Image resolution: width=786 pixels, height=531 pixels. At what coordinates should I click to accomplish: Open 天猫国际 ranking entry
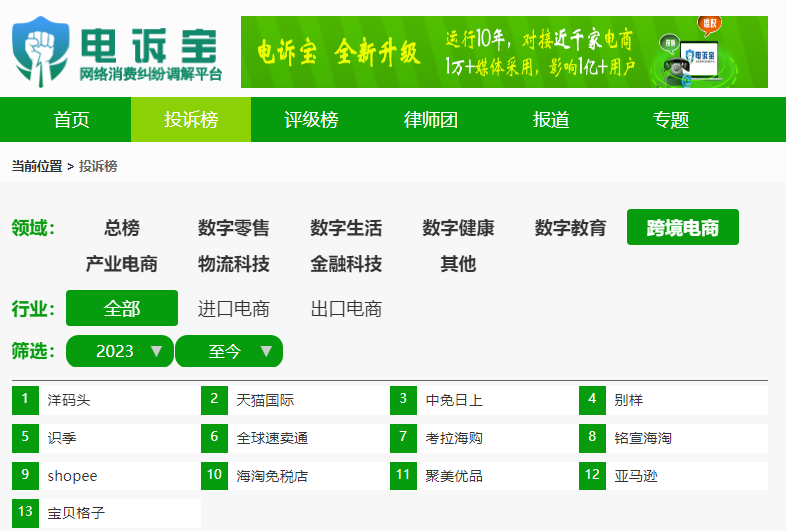pos(265,400)
